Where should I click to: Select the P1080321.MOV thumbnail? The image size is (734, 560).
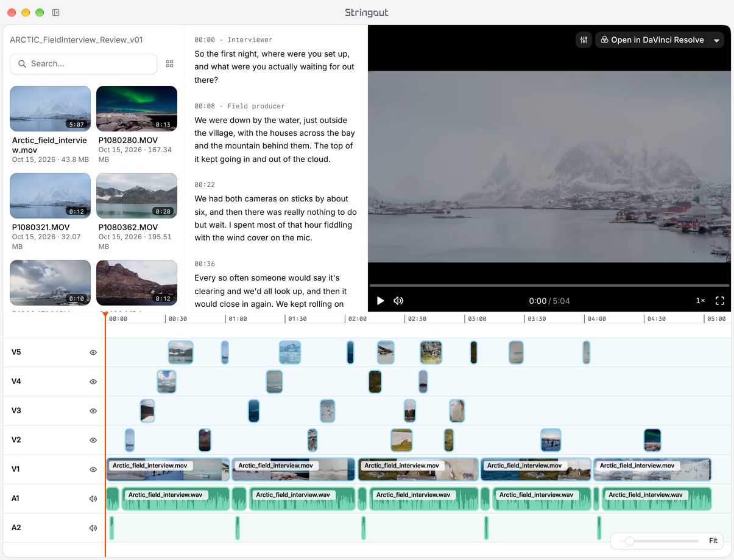click(x=51, y=195)
